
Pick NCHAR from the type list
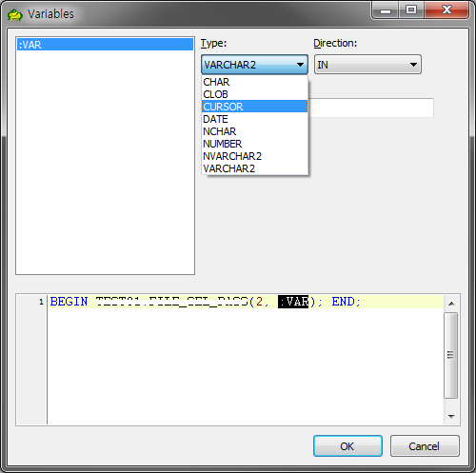(254, 131)
